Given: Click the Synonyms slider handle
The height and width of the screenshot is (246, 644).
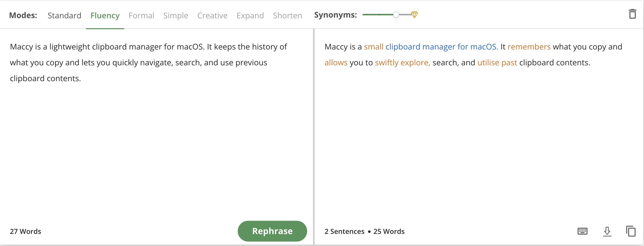Looking at the screenshot, I should [x=396, y=15].
